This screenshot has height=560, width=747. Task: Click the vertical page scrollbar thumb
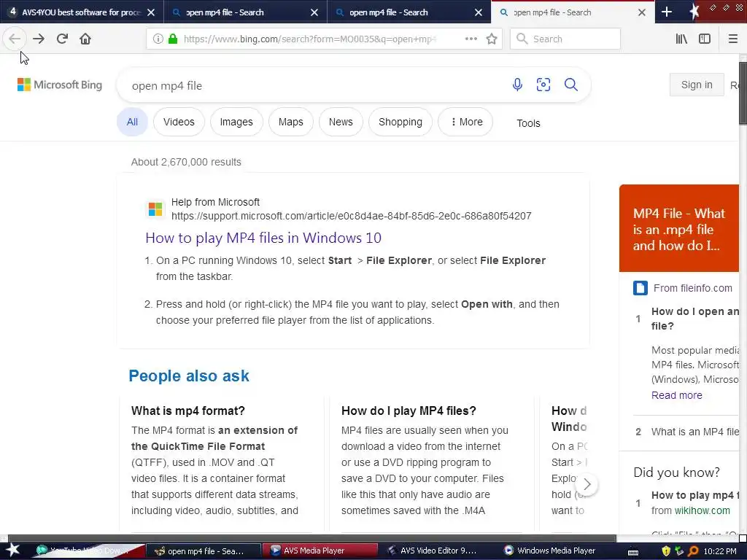pos(743,93)
